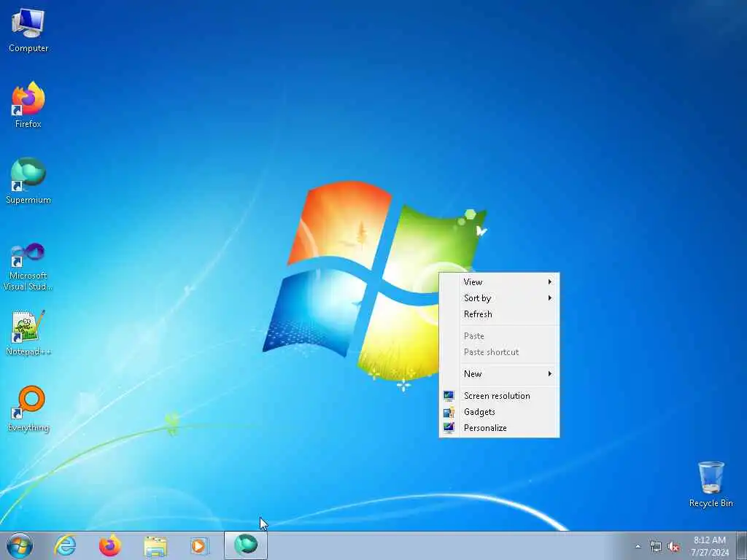
Task: Click the View submenu arrow
Action: [550, 282]
